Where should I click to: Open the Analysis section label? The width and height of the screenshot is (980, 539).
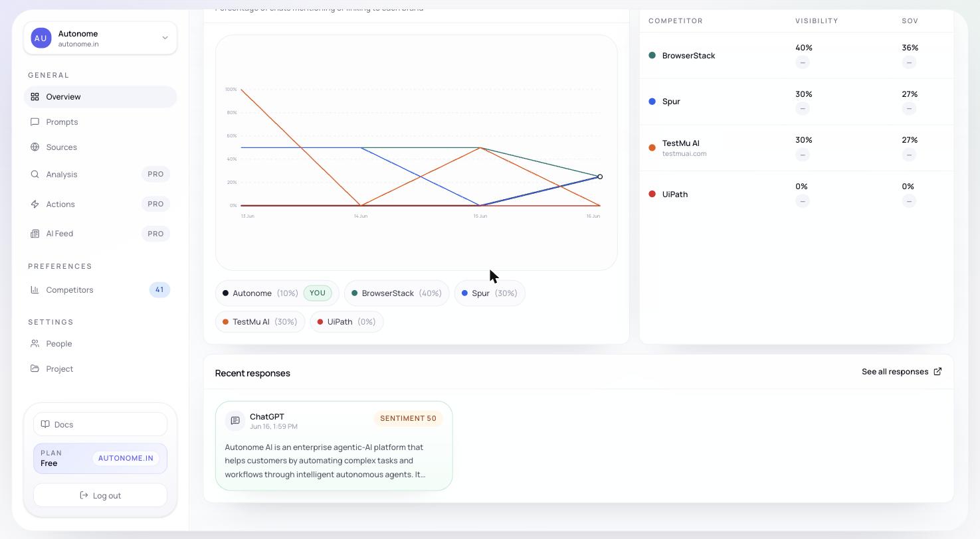62,175
